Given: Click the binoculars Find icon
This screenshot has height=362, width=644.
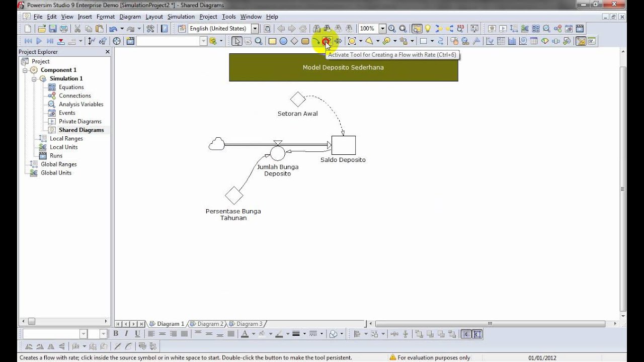Looking at the screenshot, I should pos(316,29).
